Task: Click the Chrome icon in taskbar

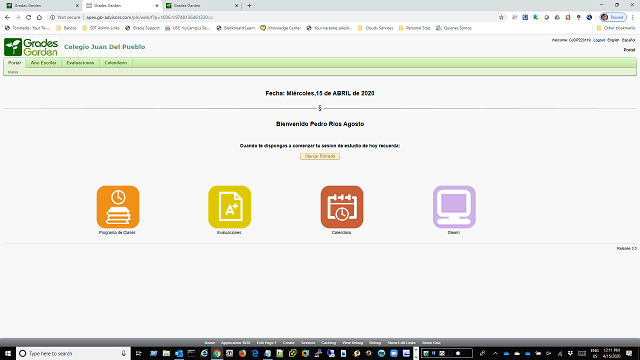Action: (217, 353)
